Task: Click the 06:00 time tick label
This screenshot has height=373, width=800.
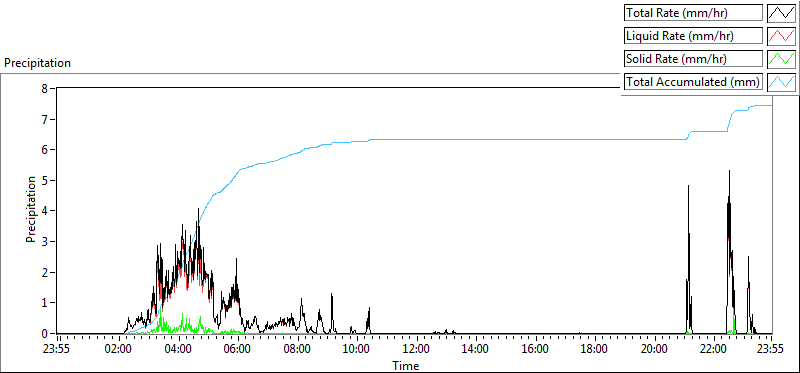Action: (238, 350)
